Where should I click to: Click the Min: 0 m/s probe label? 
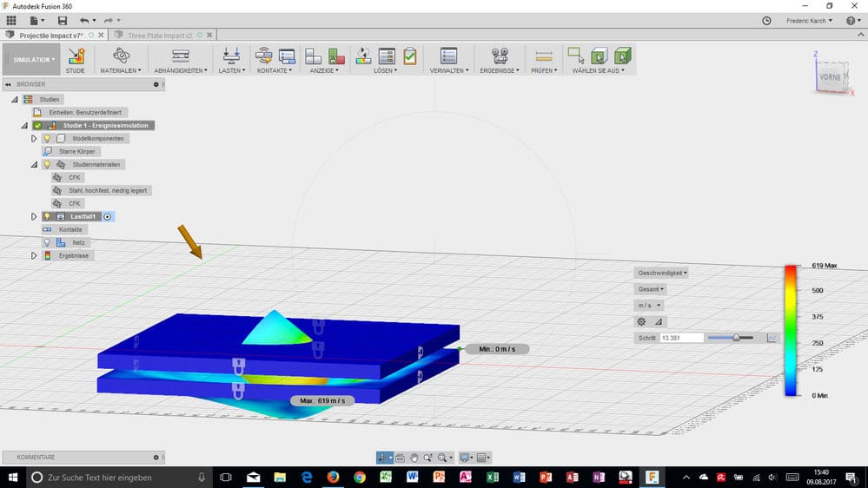[496, 349]
